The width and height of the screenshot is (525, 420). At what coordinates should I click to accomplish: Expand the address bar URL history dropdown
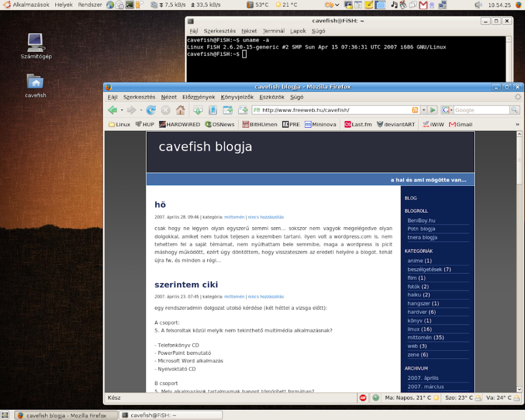click(x=423, y=110)
